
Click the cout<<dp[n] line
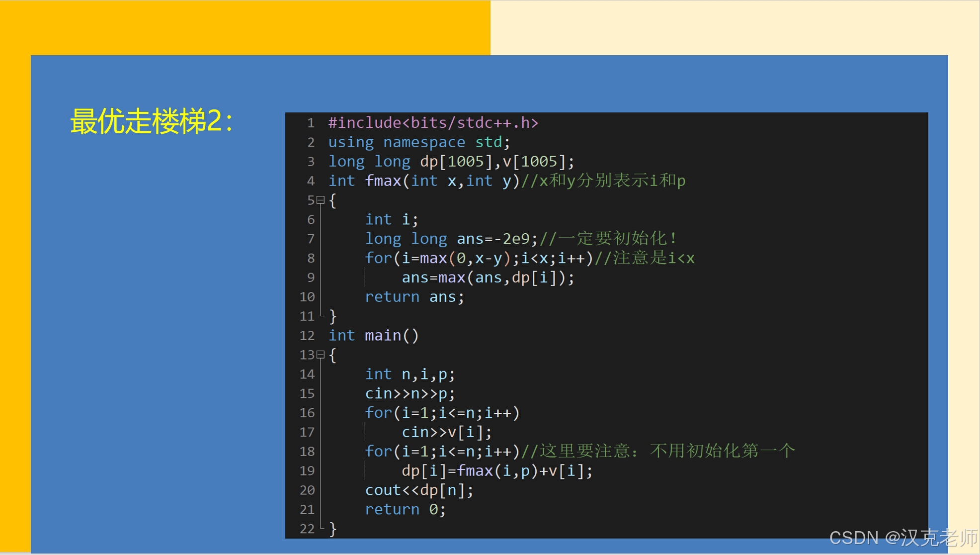tap(419, 490)
